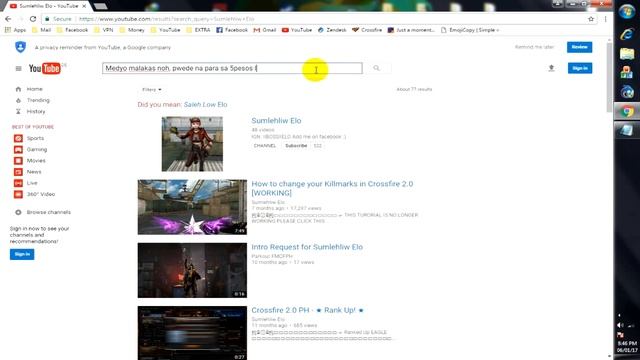Click suggested search Saleh Low Elo
This screenshot has width=640, height=360.
205,104
